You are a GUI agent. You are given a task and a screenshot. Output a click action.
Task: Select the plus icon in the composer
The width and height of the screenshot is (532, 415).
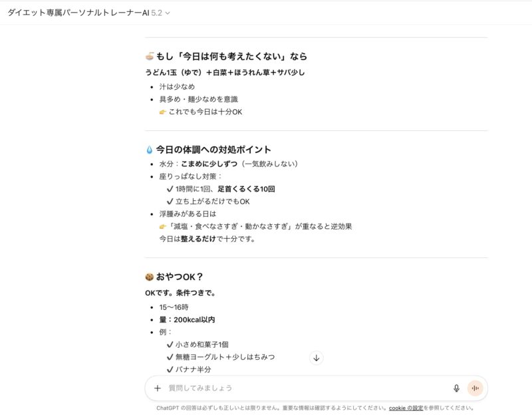pyautogui.click(x=156, y=388)
